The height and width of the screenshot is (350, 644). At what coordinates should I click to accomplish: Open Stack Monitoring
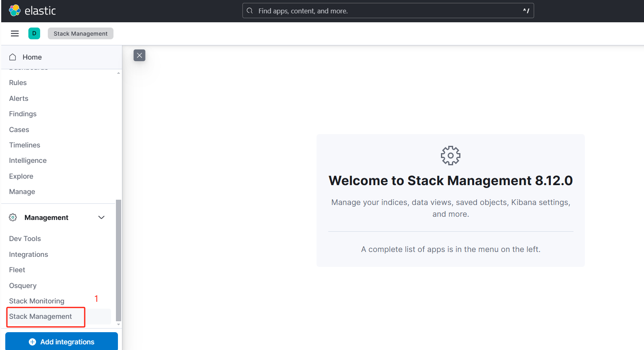click(37, 301)
